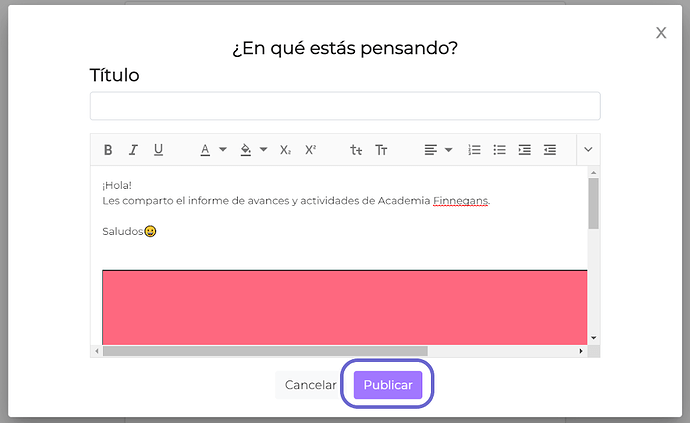Click the horizontal scrollbar thumb in editor
The width and height of the screenshot is (690, 423).
pyautogui.click(x=265, y=351)
